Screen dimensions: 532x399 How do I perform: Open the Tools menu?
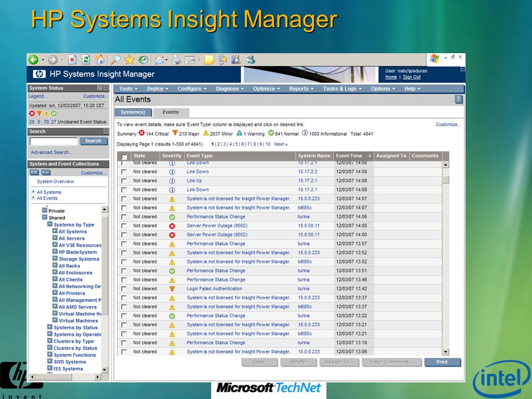point(128,89)
